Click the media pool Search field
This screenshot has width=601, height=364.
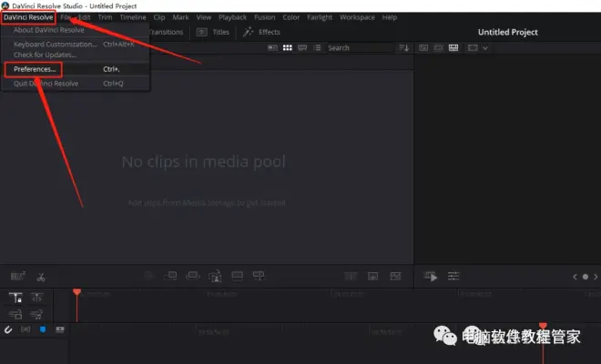(361, 48)
